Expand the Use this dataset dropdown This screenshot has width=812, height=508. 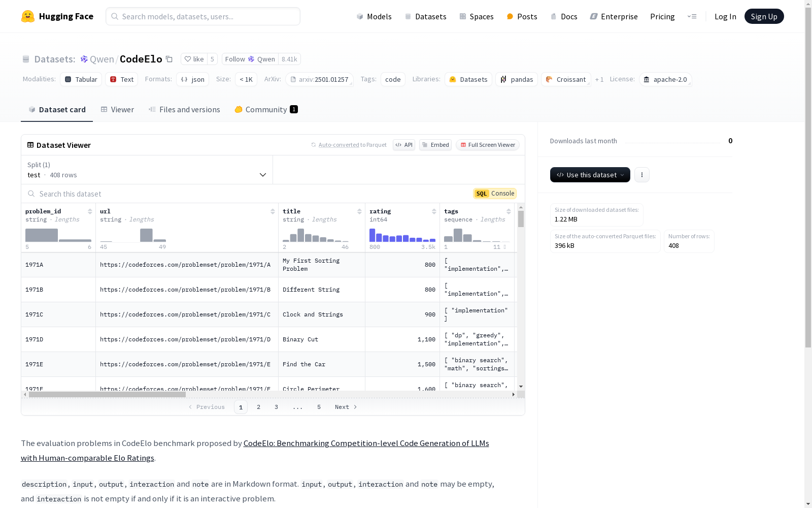590,175
